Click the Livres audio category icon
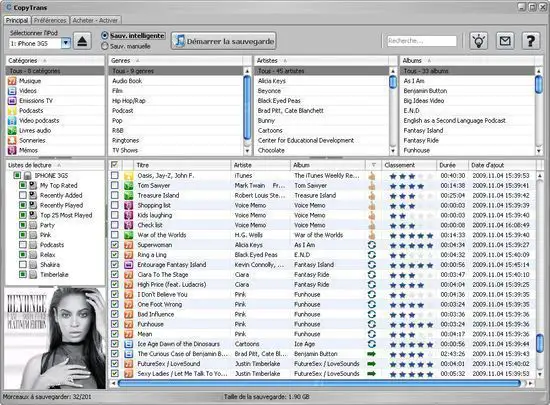Screen dimensions: 550x405 coord(12,130)
